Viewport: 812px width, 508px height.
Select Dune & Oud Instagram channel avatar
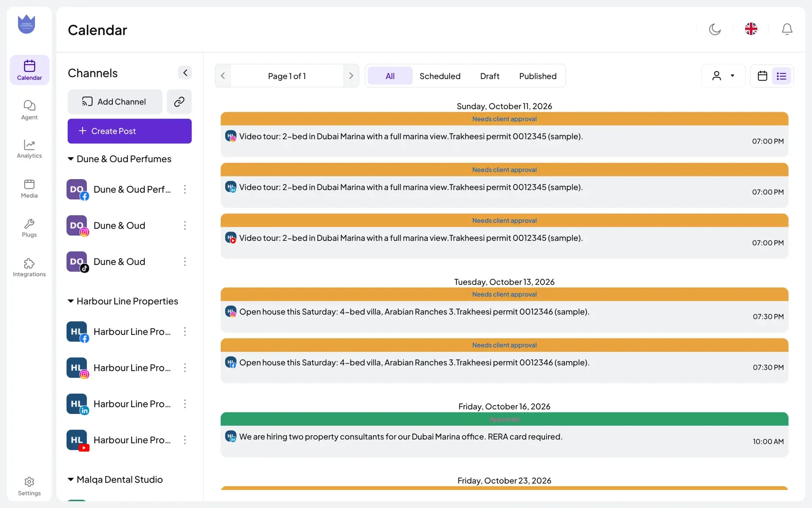77,226
